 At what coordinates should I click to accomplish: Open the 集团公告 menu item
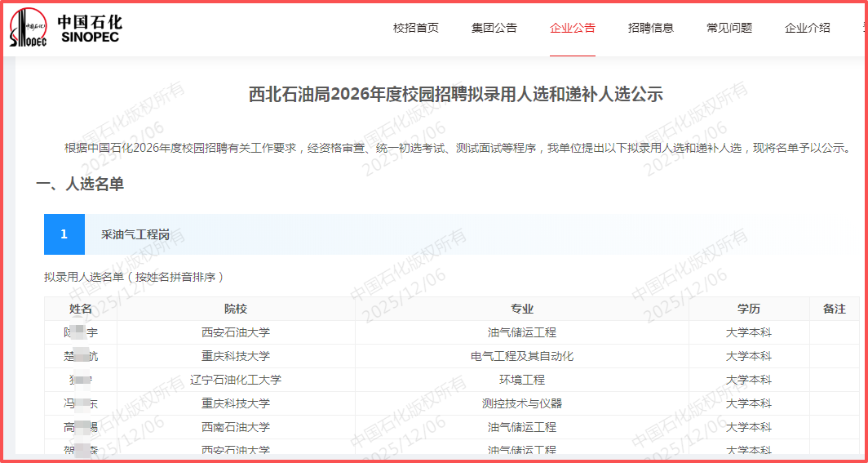coord(494,29)
